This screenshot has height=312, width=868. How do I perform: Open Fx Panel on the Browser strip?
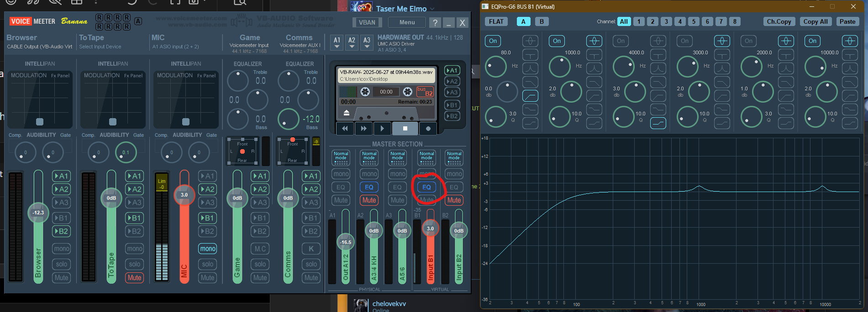[x=60, y=76]
